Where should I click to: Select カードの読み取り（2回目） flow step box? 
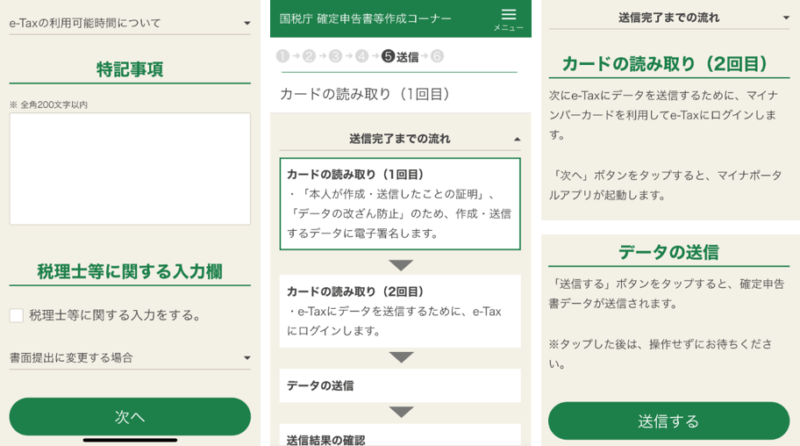[400, 311]
